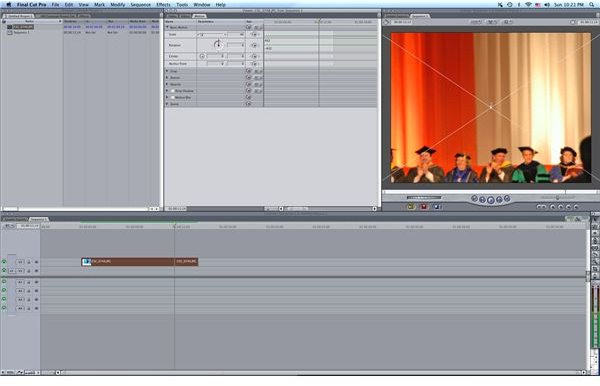Viewport: 600px width, 386px height.
Task: Reset the Motion Blur parameters
Action: pos(249,97)
